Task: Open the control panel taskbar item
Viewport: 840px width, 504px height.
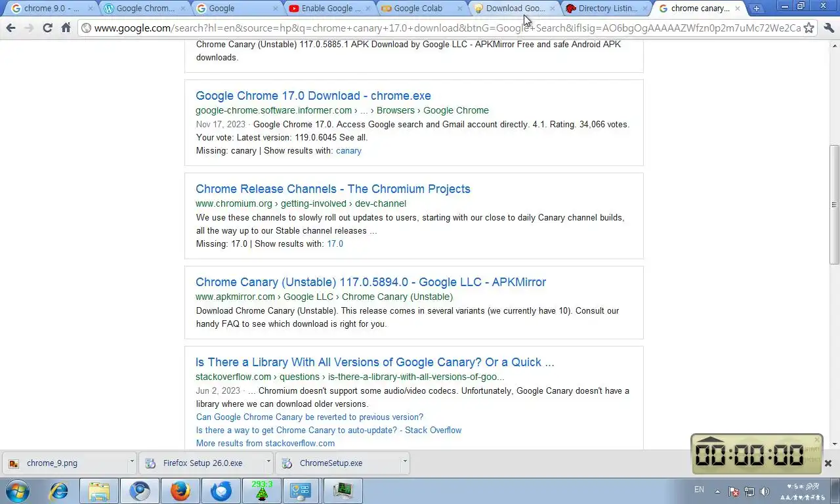Action: pos(301,491)
